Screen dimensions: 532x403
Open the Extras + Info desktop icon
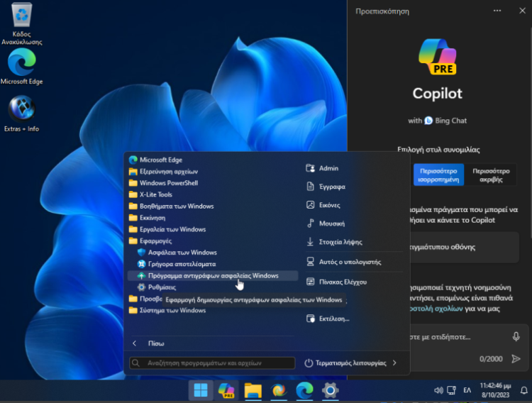click(x=22, y=114)
